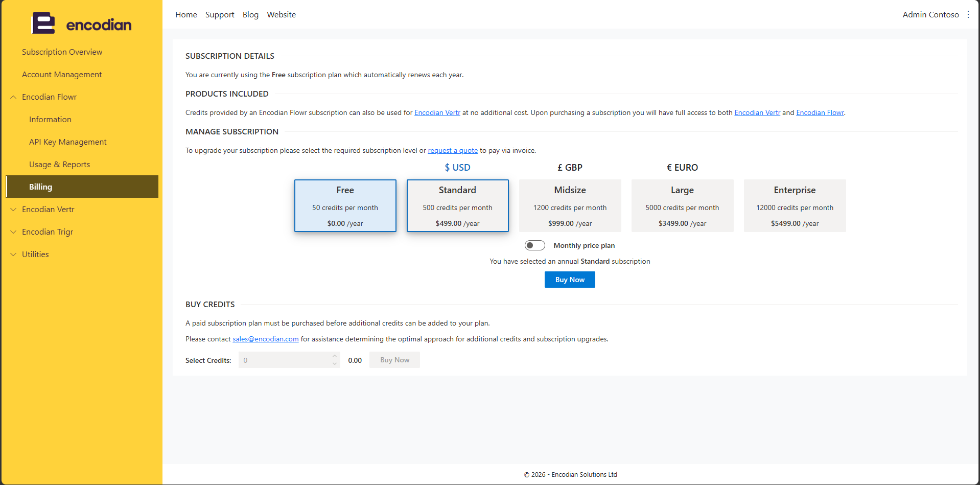This screenshot has width=980, height=485.
Task: Increase credits with the up stepper arrow
Action: click(x=335, y=356)
